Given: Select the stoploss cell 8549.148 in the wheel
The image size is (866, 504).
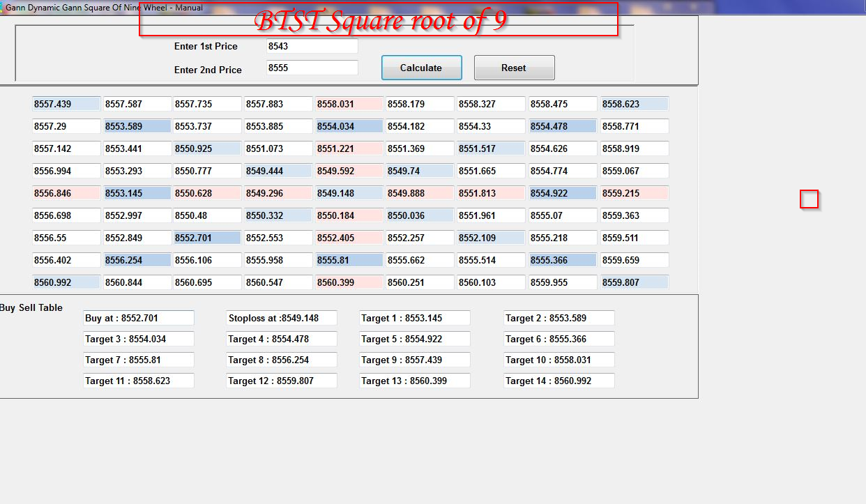Looking at the screenshot, I should pos(349,193).
